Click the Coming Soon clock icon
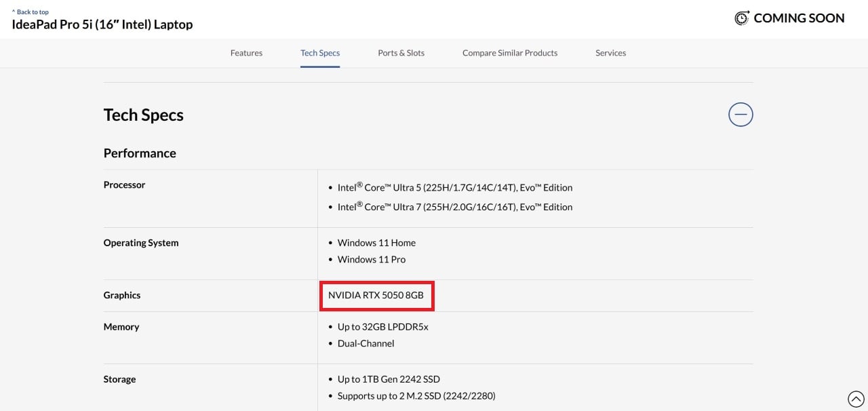 tap(742, 18)
